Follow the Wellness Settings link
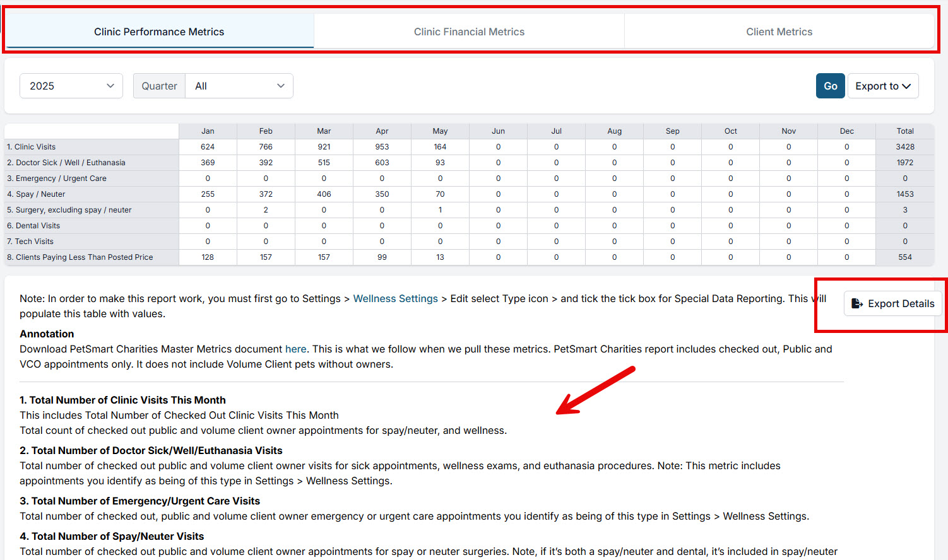Image resolution: width=948 pixels, height=560 pixels. 395,298
